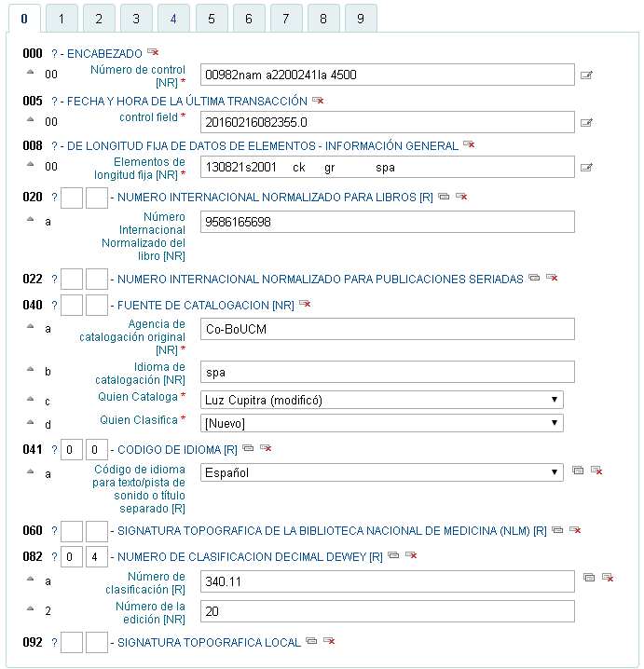Open tag editor for 005 control field
This screenshot has width=644, height=669.
click(586, 122)
